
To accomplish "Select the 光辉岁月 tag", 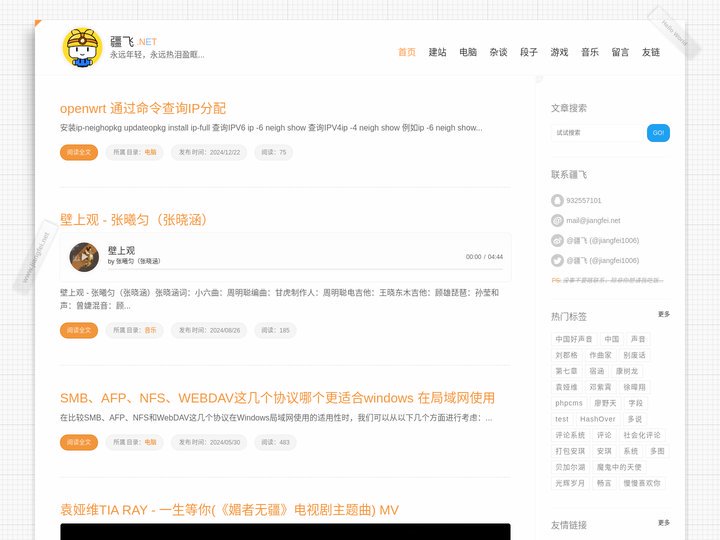I will click(x=570, y=483).
